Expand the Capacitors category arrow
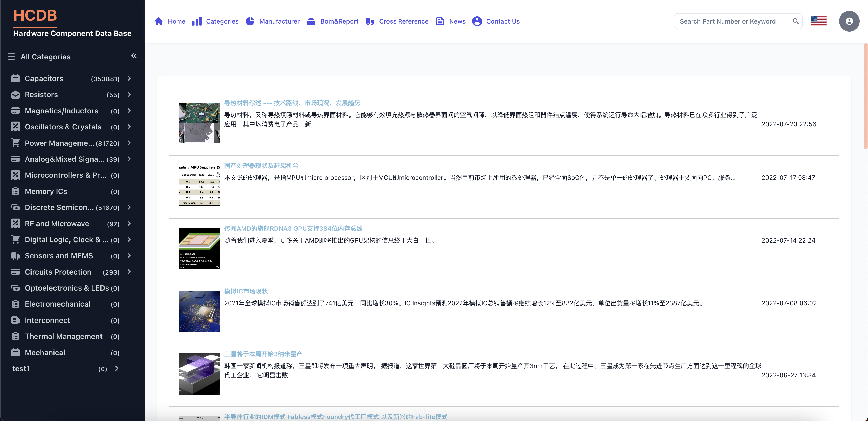Screen dimensions: 868x421 coord(129,79)
